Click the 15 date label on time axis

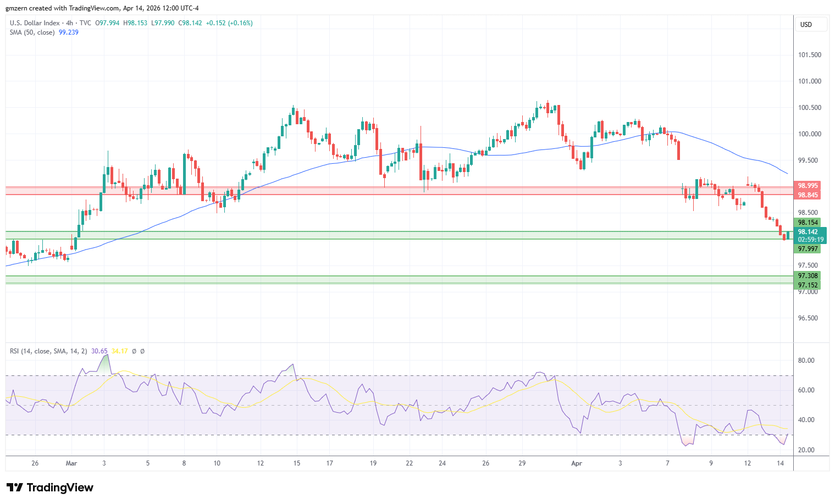pyautogui.click(x=297, y=463)
